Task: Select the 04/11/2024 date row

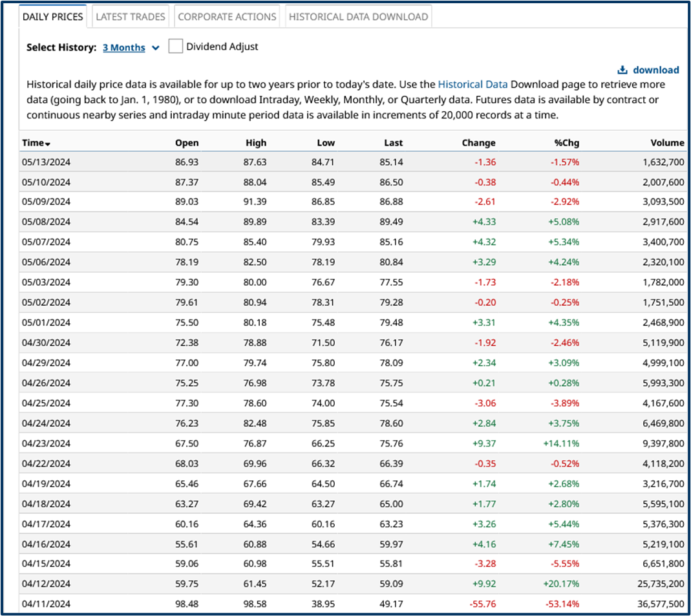Action: [47, 604]
